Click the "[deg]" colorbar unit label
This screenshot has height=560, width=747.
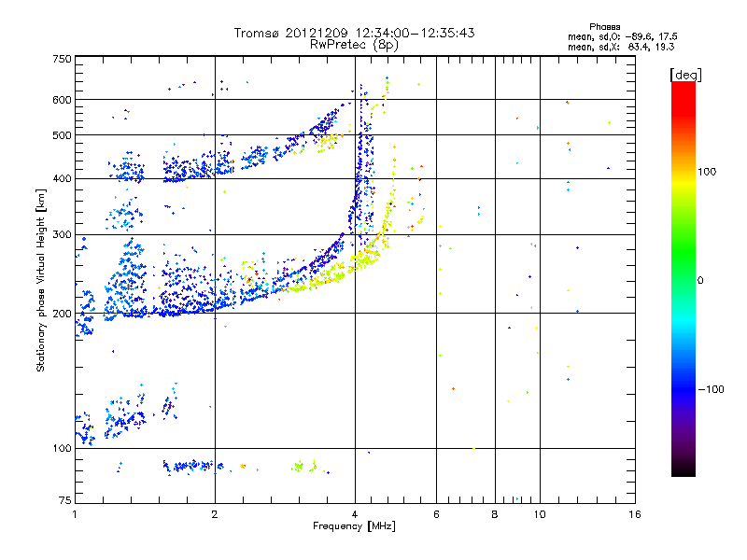pyautogui.click(x=685, y=75)
